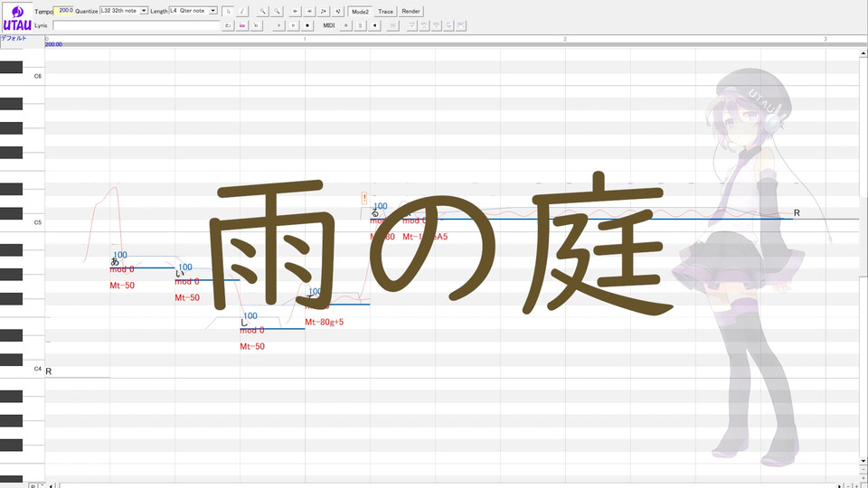This screenshot has height=488, width=868.
Task: Click the zoom out magnifier icon
Action: 277,11
